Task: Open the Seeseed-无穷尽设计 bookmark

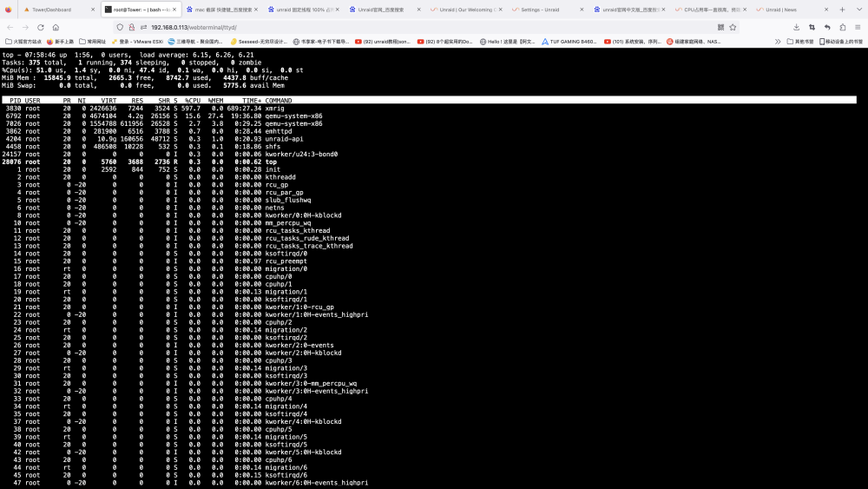Action: coord(259,42)
